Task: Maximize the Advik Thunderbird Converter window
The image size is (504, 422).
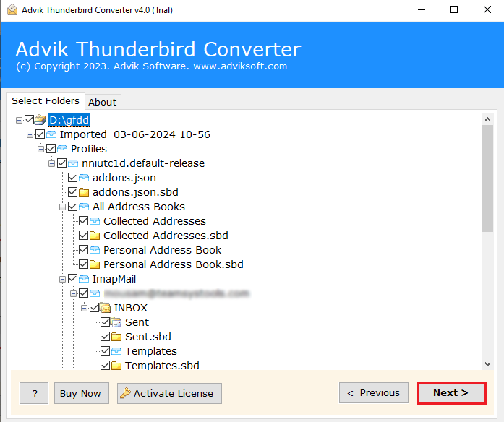Action: 454,9
